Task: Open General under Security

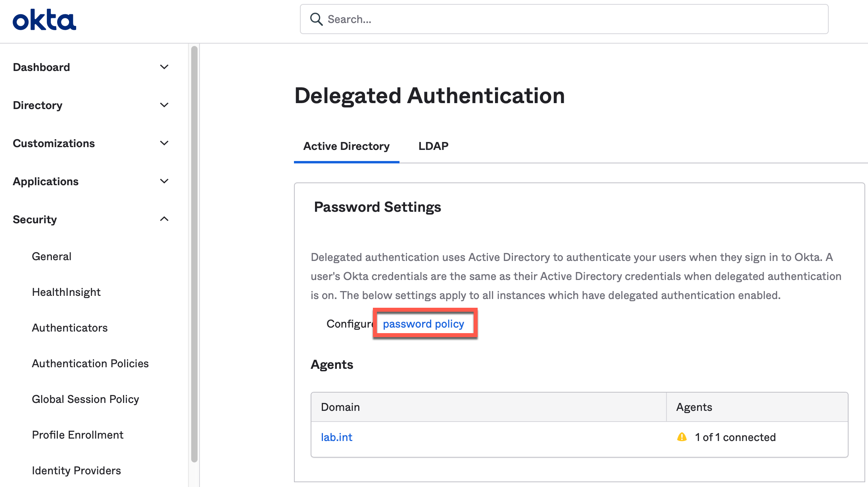Action: 52,256
